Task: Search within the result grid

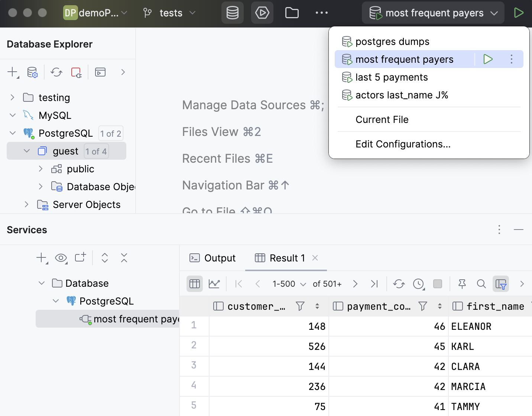Action: click(x=481, y=284)
